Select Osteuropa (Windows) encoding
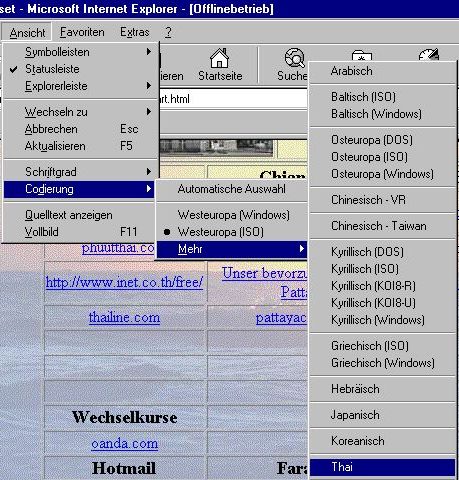Viewport: 459px width, 480px height. pos(382,174)
